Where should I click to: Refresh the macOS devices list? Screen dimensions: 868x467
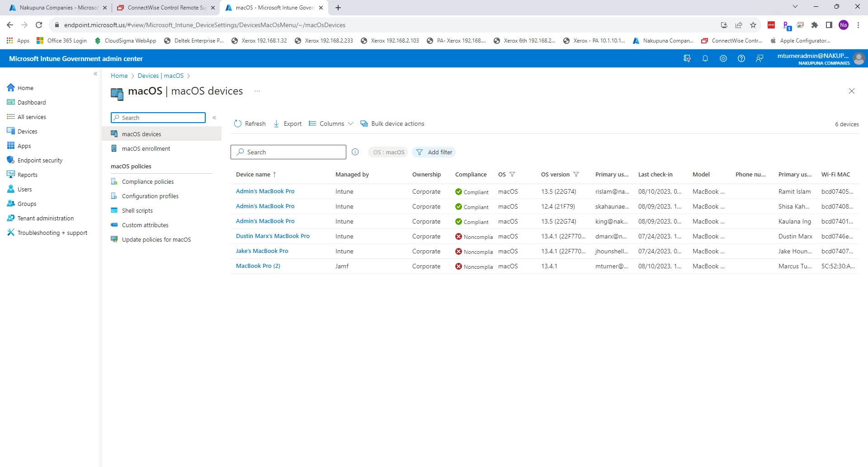tap(250, 124)
